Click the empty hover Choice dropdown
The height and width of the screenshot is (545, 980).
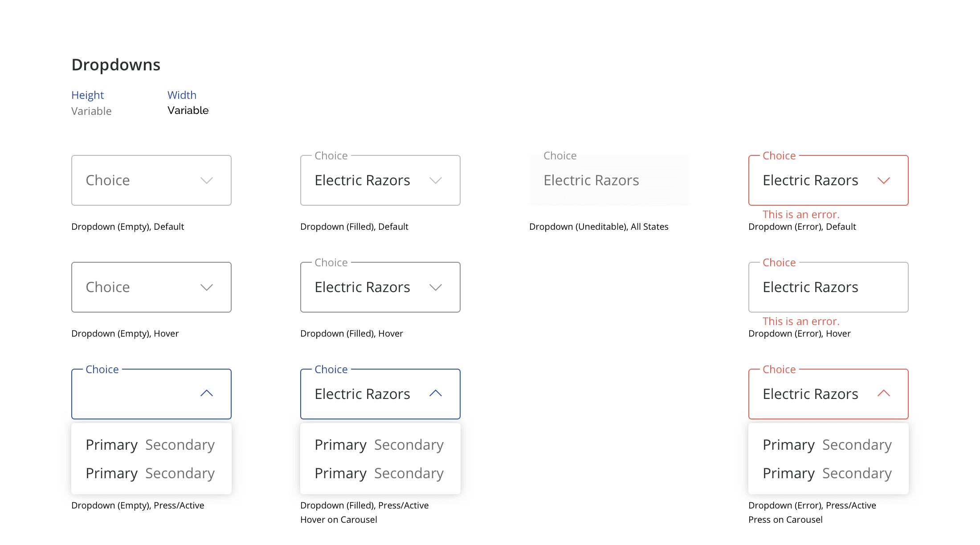tap(138, 287)
